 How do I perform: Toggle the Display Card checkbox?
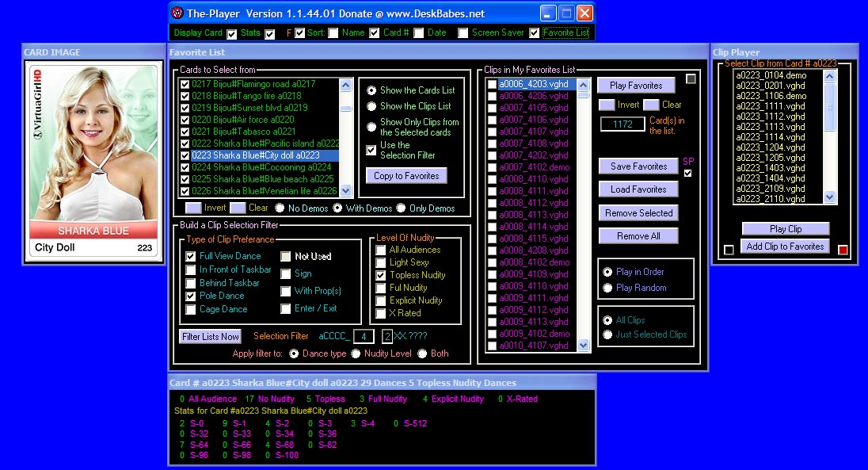(231, 33)
